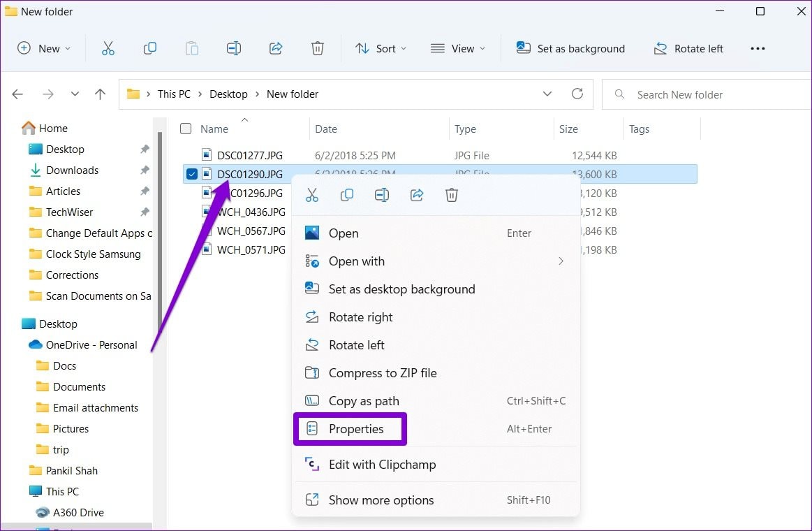Click This PC in the breadcrumb path
The width and height of the screenshot is (812, 531).
(x=174, y=94)
